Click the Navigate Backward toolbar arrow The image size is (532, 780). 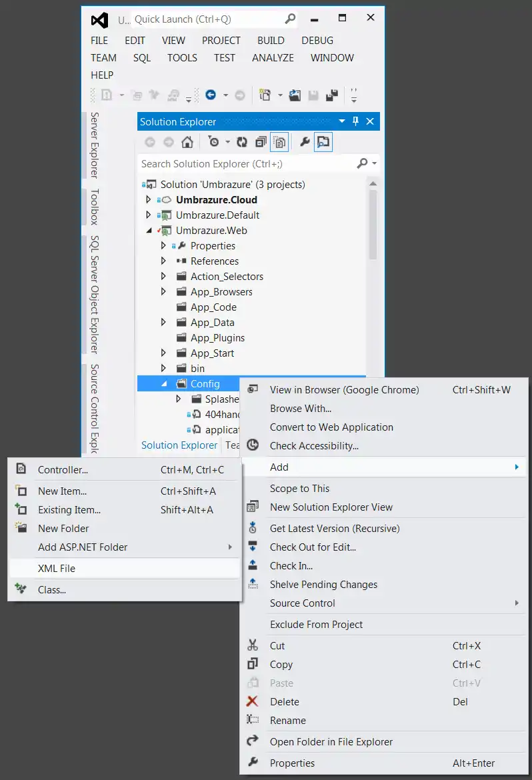pos(211,95)
